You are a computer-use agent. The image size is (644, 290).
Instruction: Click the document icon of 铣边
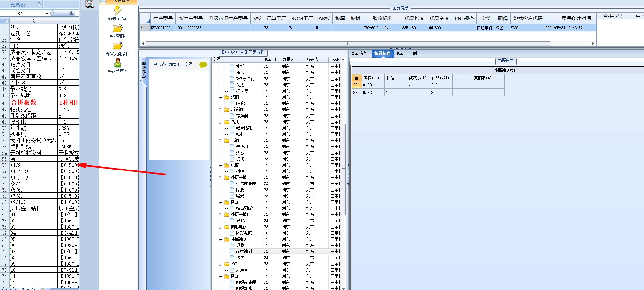232,85
